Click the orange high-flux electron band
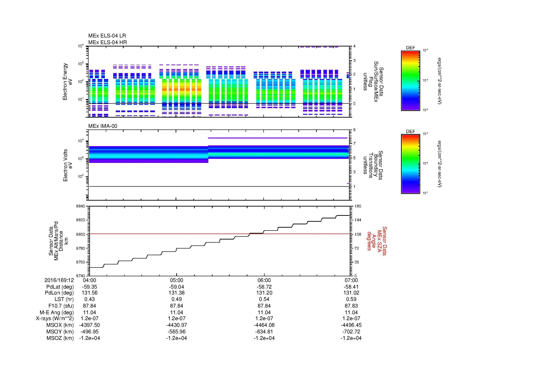The image size is (555, 392). tap(181, 89)
